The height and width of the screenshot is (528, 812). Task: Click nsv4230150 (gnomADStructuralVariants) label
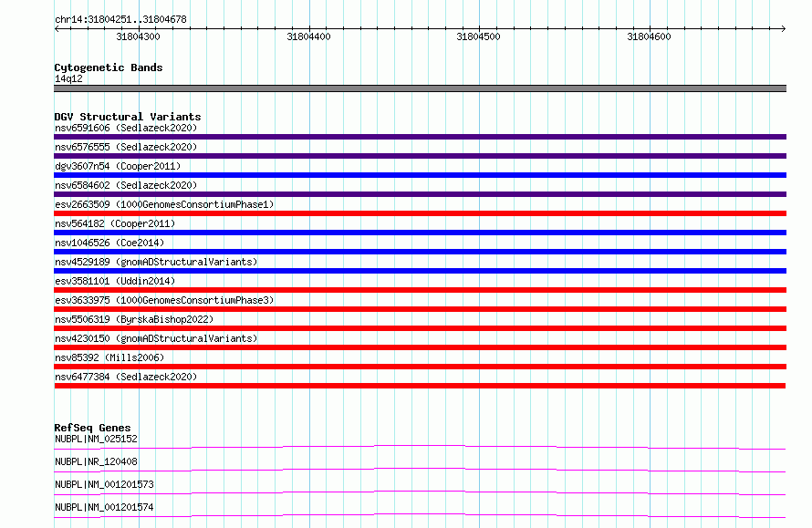point(156,338)
